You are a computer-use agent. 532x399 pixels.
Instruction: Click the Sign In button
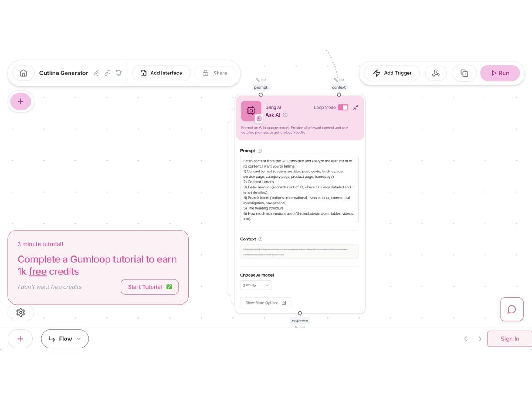(510, 339)
